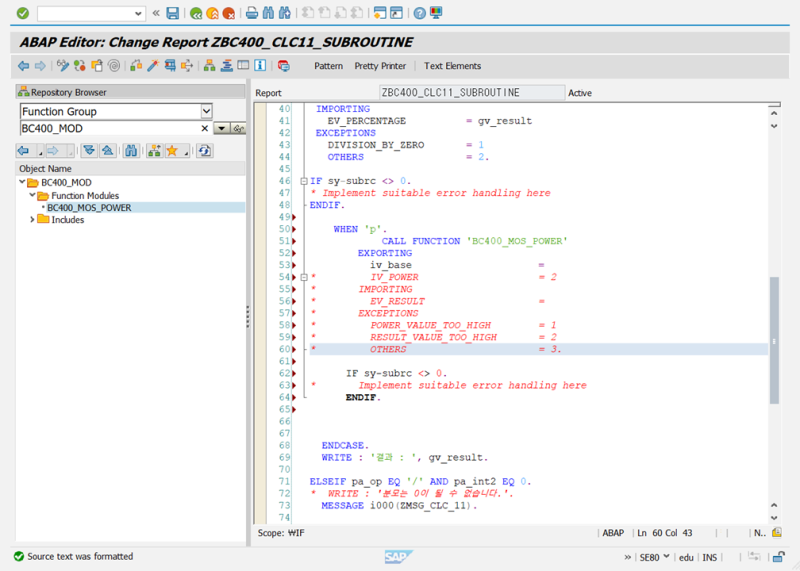Image resolution: width=800 pixels, height=571 pixels.
Task: Collapse code block at line 46
Action: [304, 181]
